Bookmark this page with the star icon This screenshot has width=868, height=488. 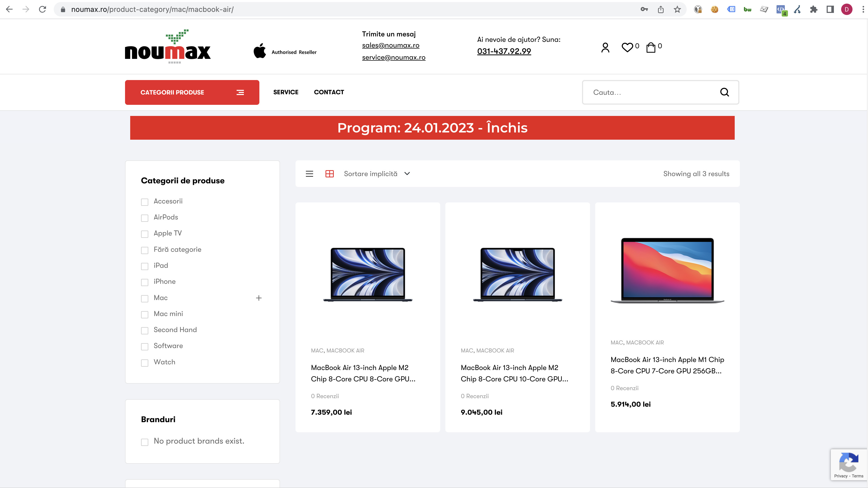tap(677, 10)
